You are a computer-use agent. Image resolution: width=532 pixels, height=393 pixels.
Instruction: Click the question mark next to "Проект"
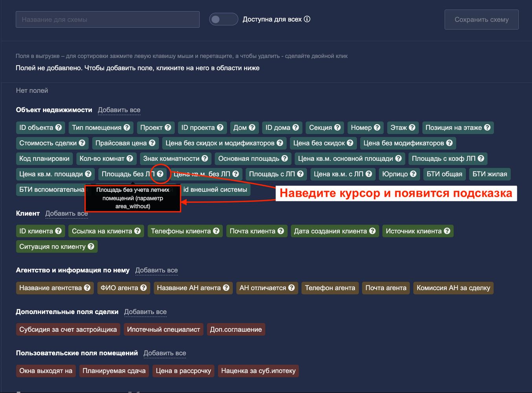(168, 127)
